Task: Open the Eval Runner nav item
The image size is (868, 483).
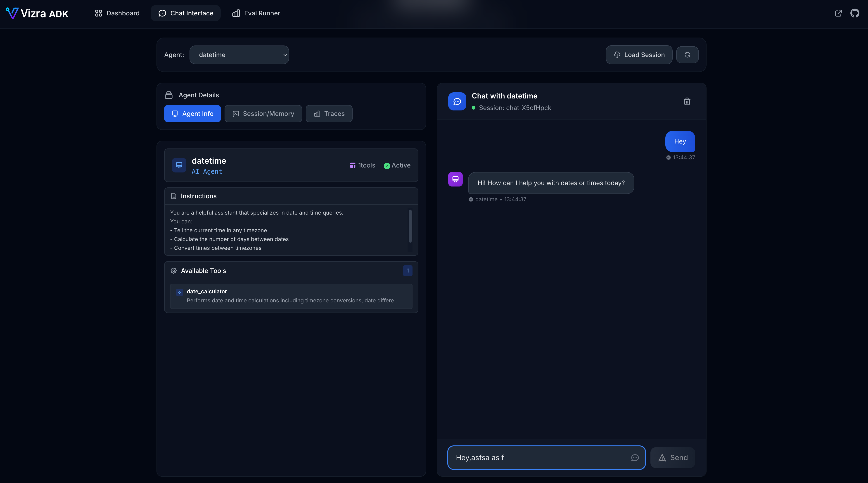Action: click(256, 13)
